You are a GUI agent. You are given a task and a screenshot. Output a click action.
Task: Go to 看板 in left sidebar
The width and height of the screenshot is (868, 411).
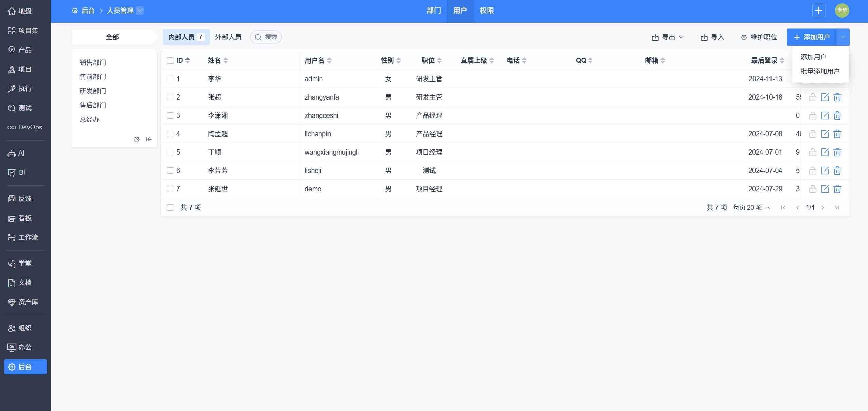25,218
